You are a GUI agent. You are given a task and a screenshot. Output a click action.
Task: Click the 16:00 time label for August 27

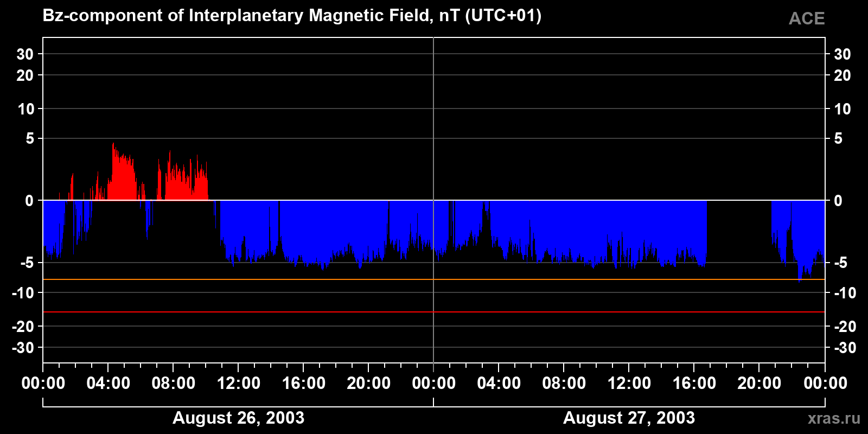(694, 383)
